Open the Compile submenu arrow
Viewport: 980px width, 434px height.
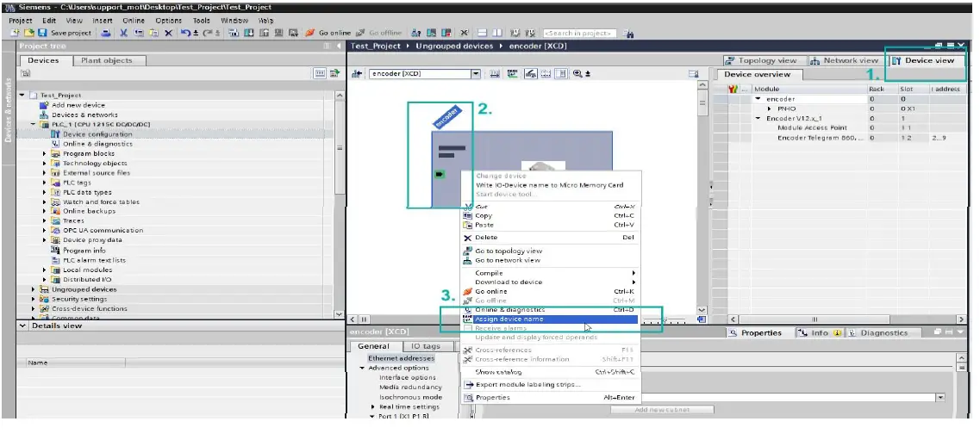pyautogui.click(x=634, y=273)
